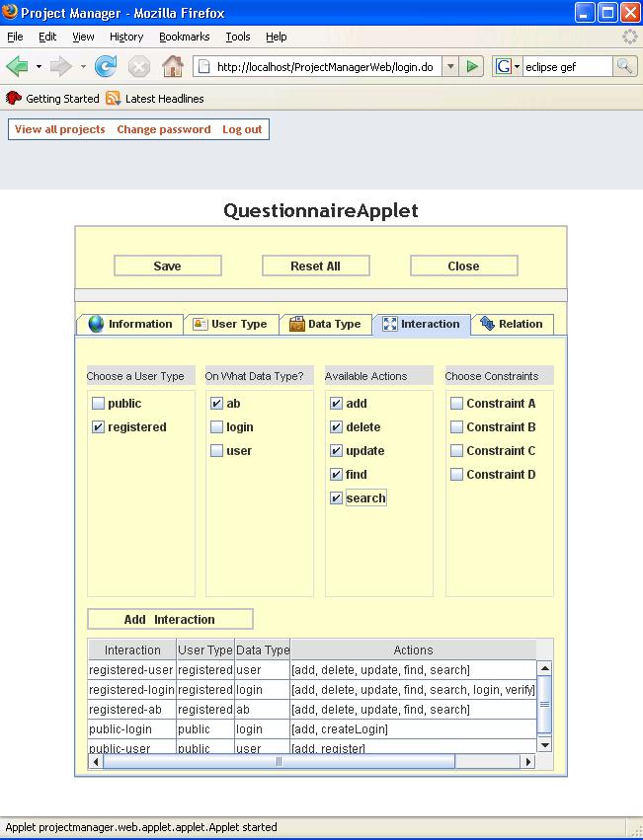This screenshot has width=643, height=840.
Task: Click the Save button
Action: 167,266
